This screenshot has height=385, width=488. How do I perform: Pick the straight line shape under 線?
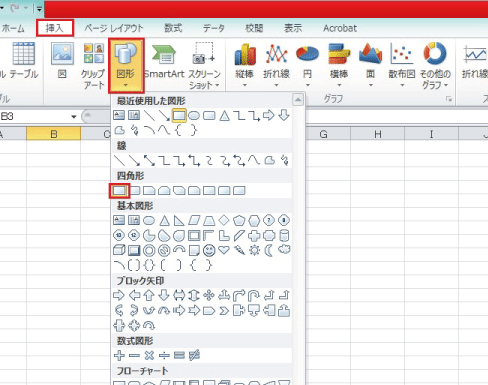(x=119, y=161)
